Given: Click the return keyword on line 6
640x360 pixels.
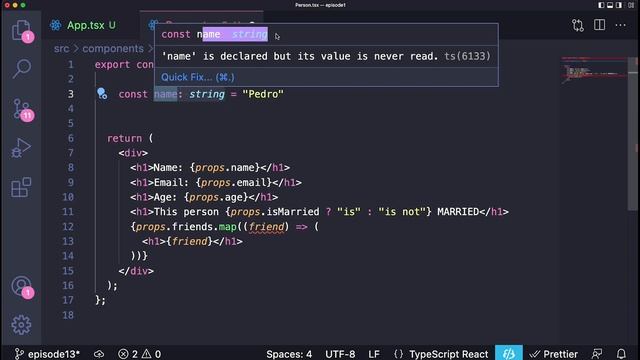Looking at the screenshot, I should [x=124, y=138].
